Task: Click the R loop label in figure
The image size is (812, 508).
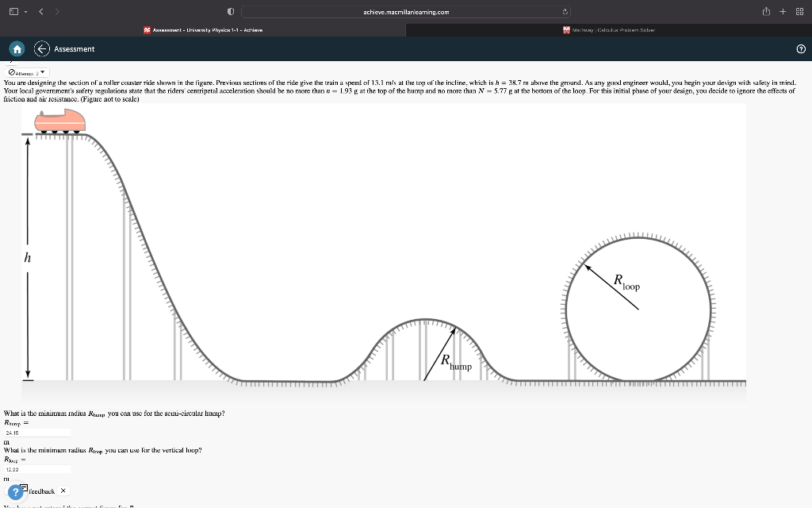Action: (x=626, y=283)
